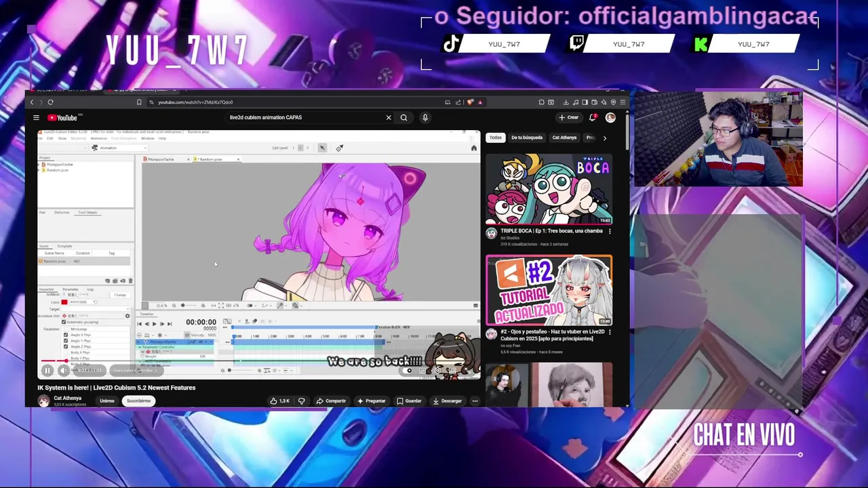
Task: Open the Target dropdown in Inspector
Action: 96,309
